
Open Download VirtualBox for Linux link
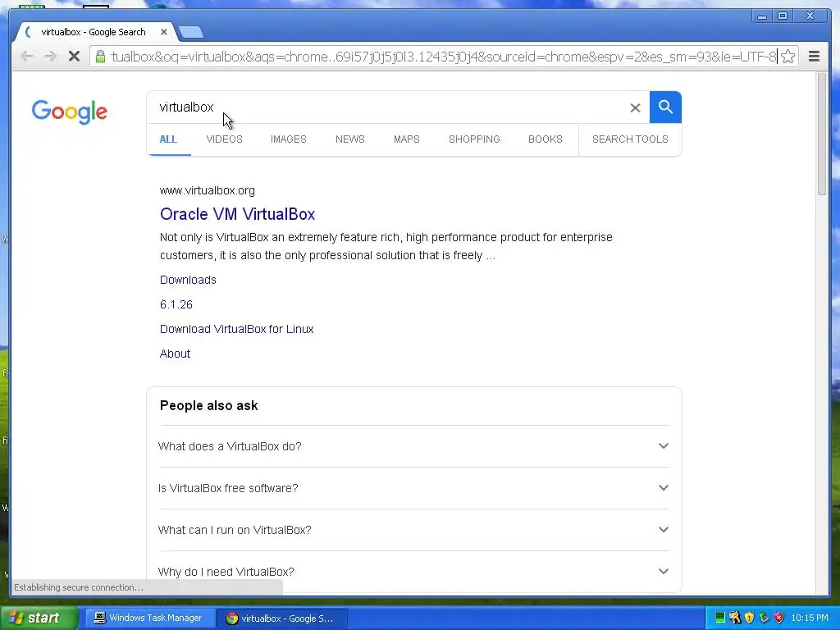tap(237, 329)
